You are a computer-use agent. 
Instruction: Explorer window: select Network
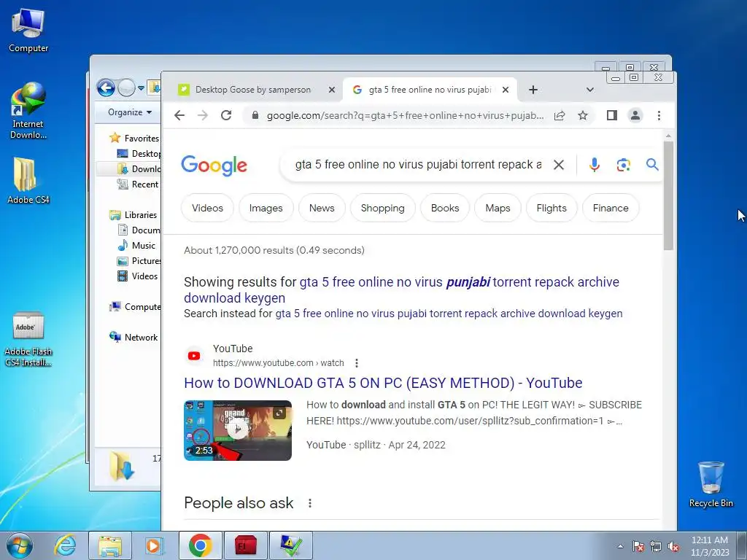(133, 337)
